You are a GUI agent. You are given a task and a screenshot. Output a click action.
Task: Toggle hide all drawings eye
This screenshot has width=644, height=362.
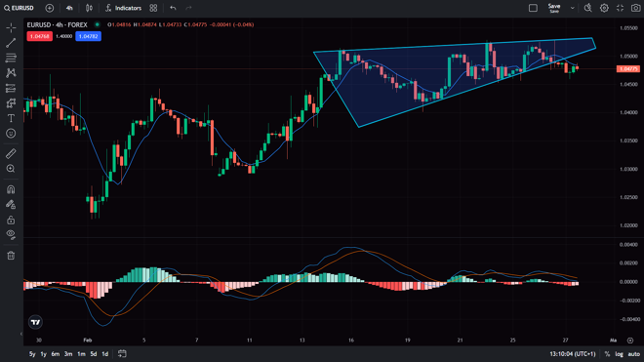coord(11,234)
